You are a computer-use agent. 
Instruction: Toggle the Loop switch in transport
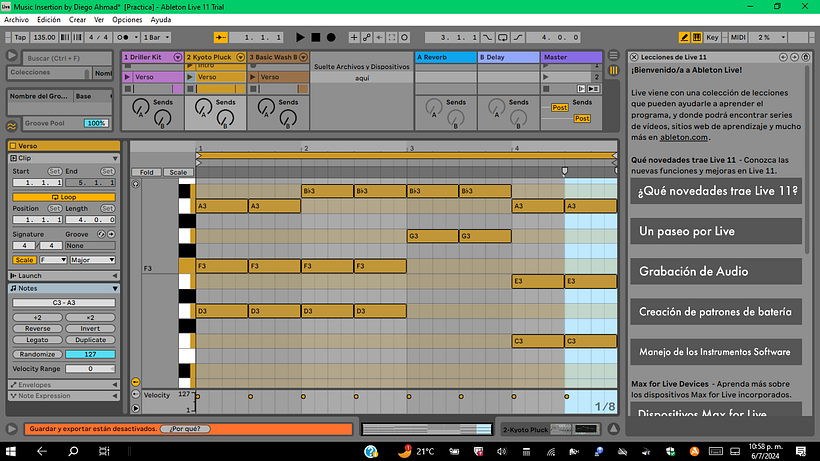point(502,37)
